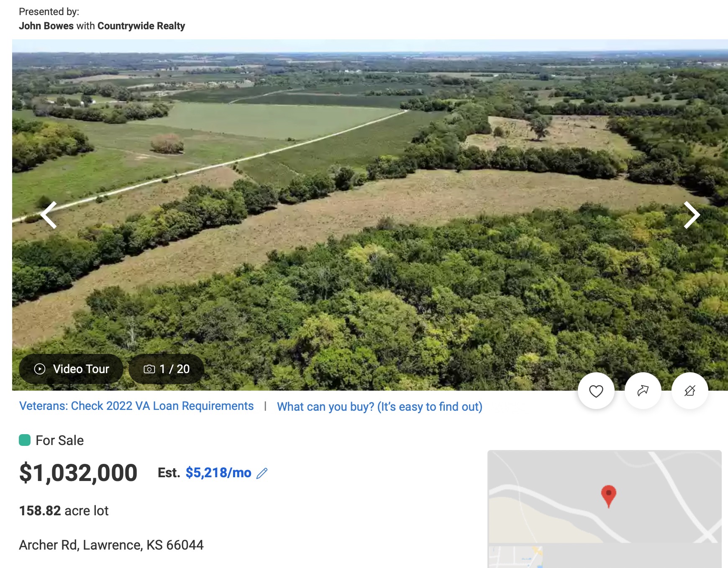The image size is (728, 568).
Task: Hide this listing with the crossed-out pin icon
Action: (x=690, y=391)
